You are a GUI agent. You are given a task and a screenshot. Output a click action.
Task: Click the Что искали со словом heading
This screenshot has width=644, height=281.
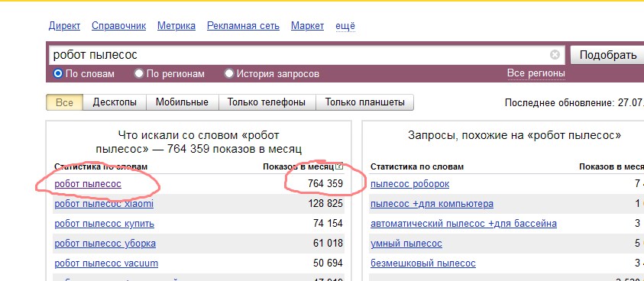coord(199,141)
